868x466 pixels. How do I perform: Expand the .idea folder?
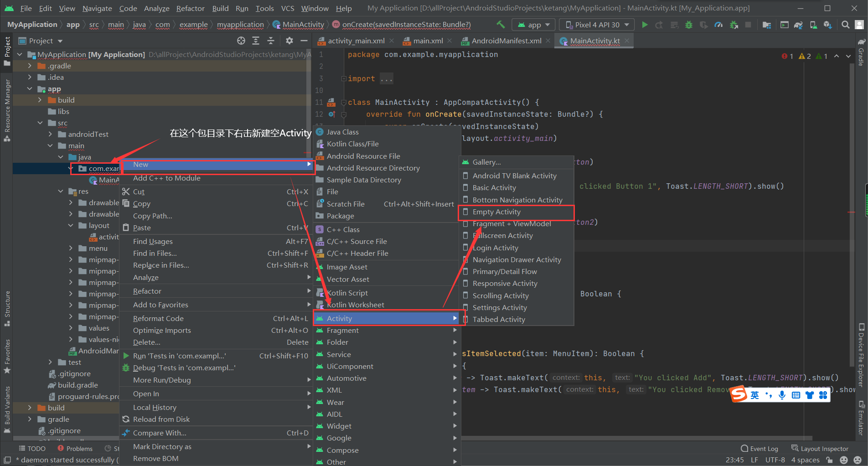(x=30, y=77)
